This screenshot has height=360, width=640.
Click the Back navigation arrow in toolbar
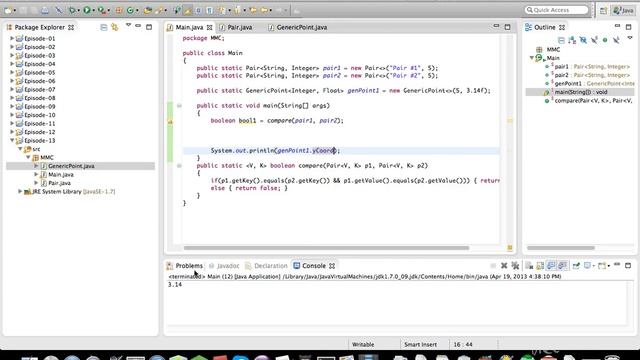264,10
